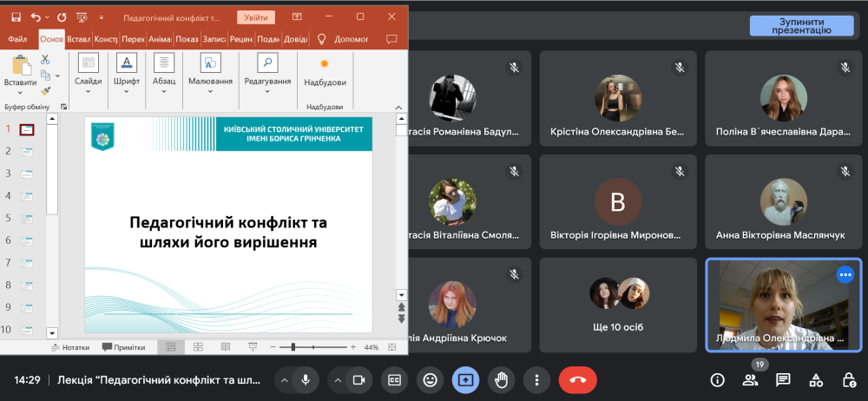Open the undo history dropdown arrow
Image resolution: width=868 pixels, height=401 pixels.
47,17
